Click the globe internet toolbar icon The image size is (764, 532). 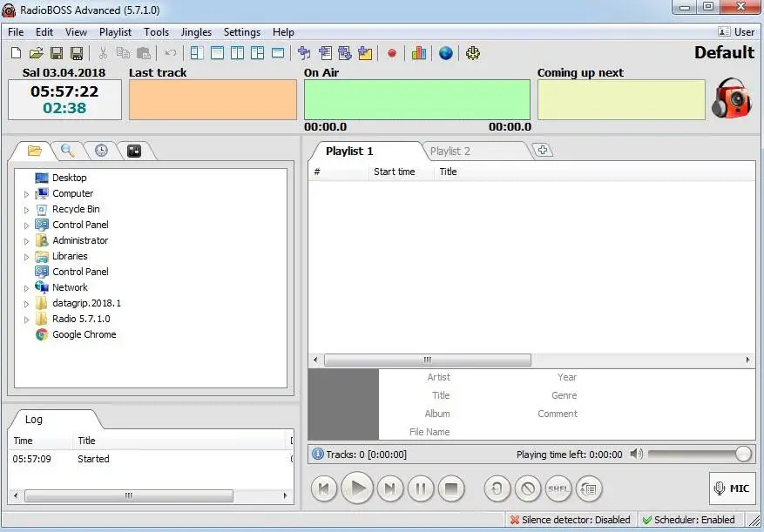[445, 53]
